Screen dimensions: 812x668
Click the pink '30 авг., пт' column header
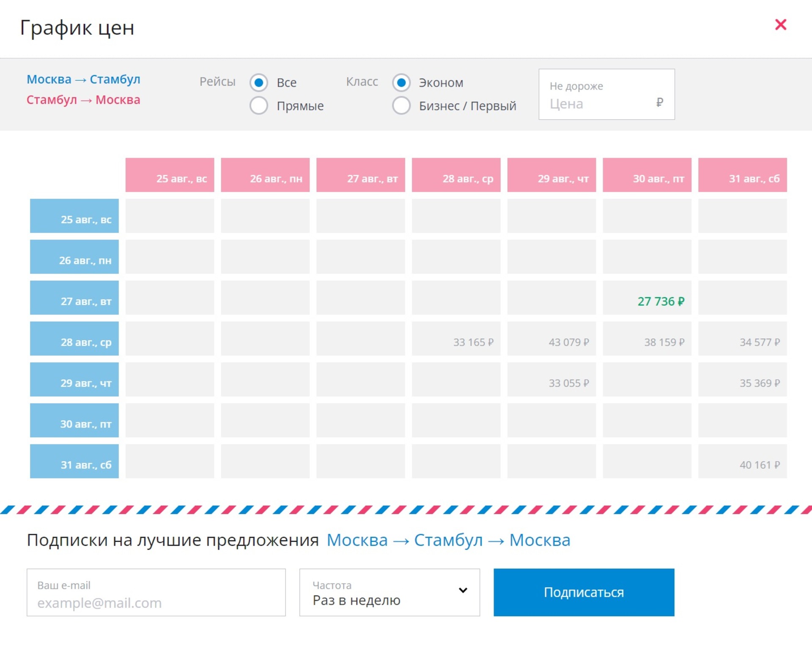pos(647,175)
